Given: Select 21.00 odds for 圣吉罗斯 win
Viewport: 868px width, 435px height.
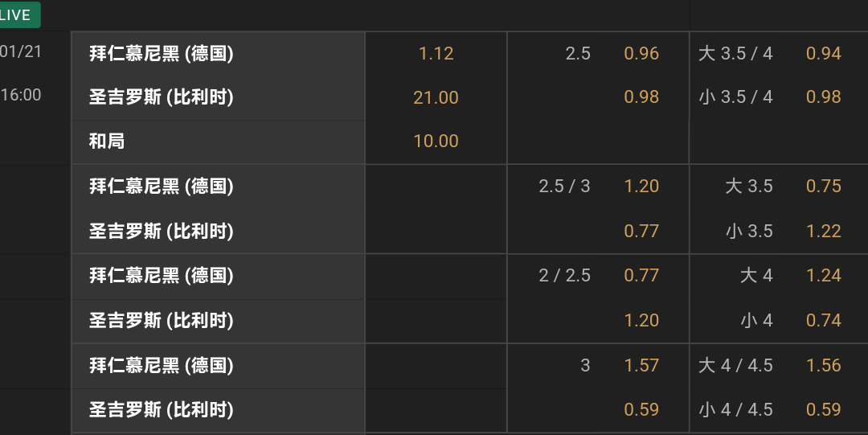Looking at the screenshot, I should click(x=436, y=98).
